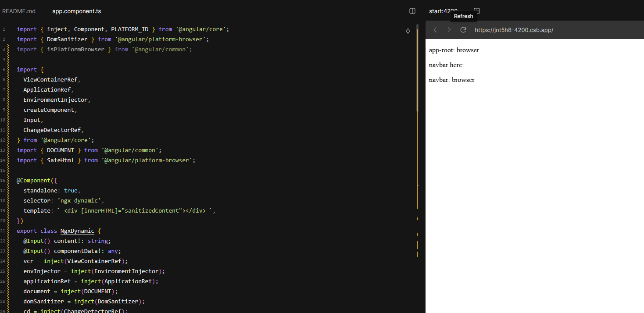The image size is (644, 313).
Task: Place cursor on the NgxDynamic class name
Action: tap(77, 231)
